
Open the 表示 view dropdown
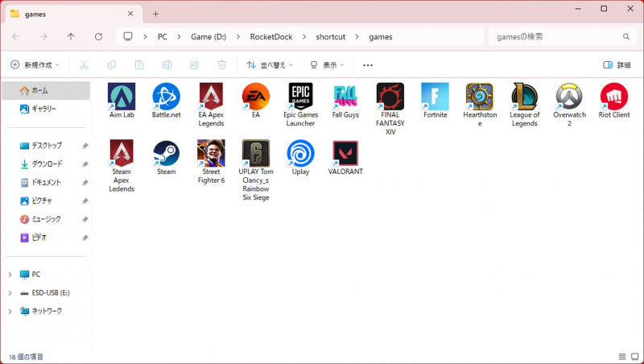click(x=327, y=65)
